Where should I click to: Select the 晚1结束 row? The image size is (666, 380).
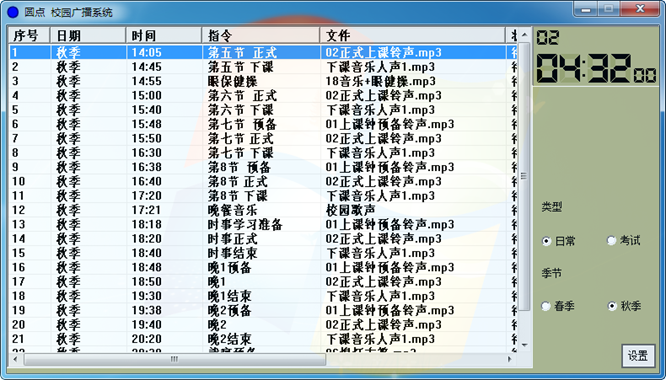tap(263, 296)
